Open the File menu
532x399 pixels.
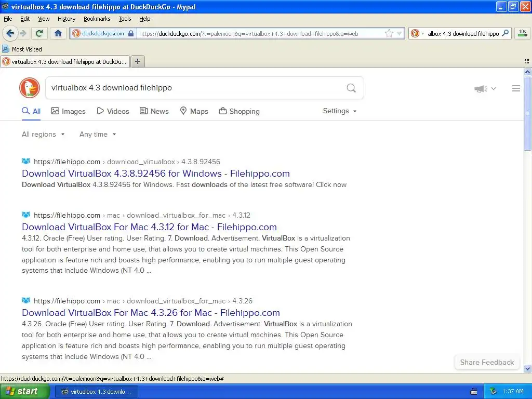pos(8,19)
